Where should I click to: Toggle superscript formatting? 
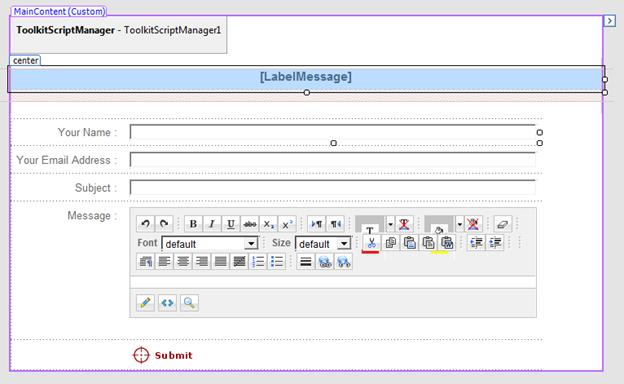pos(287,224)
